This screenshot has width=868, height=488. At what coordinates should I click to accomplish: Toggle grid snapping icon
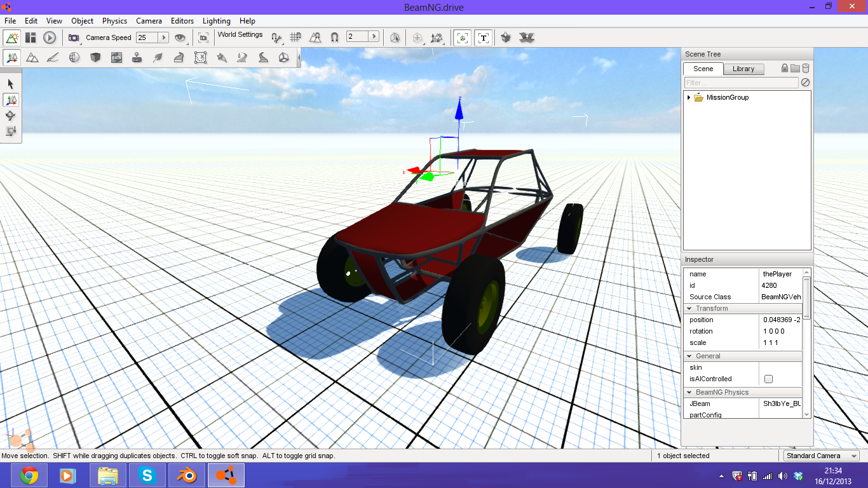[x=295, y=37]
